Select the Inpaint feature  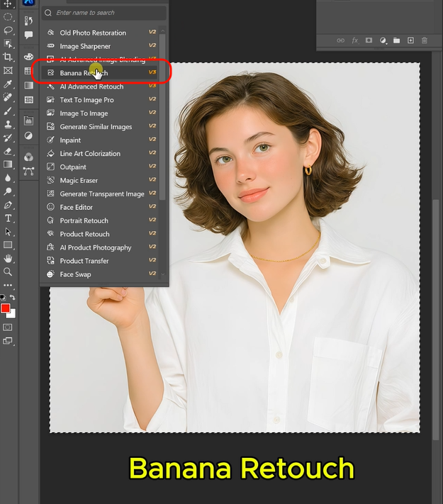point(101,140)
